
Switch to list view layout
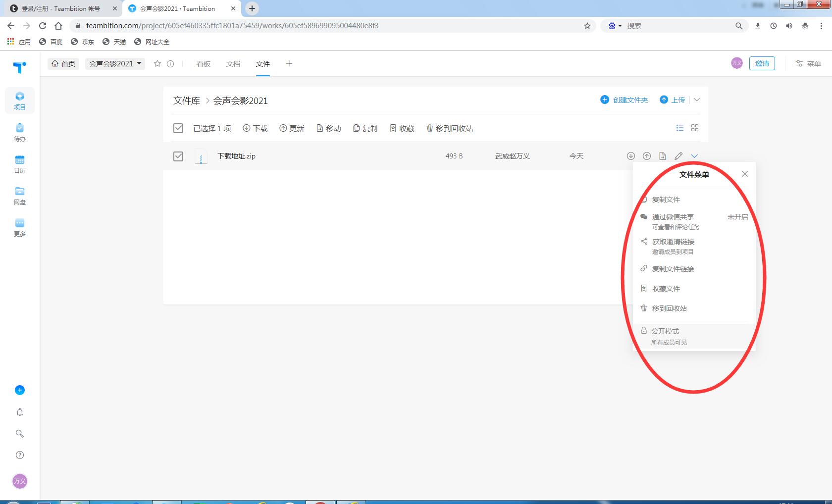[680, 128]
